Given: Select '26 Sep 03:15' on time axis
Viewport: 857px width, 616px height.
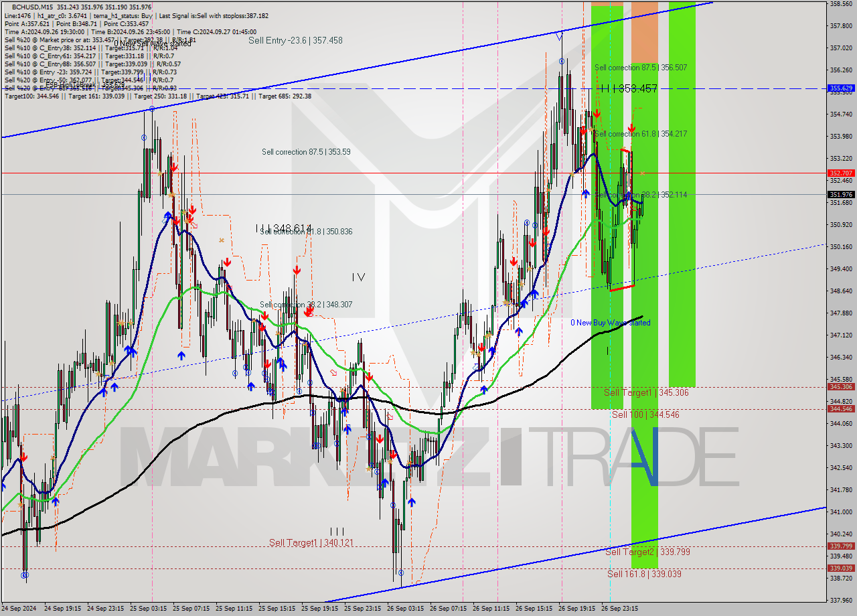Looking at the screenshot, I should (405, 609).
